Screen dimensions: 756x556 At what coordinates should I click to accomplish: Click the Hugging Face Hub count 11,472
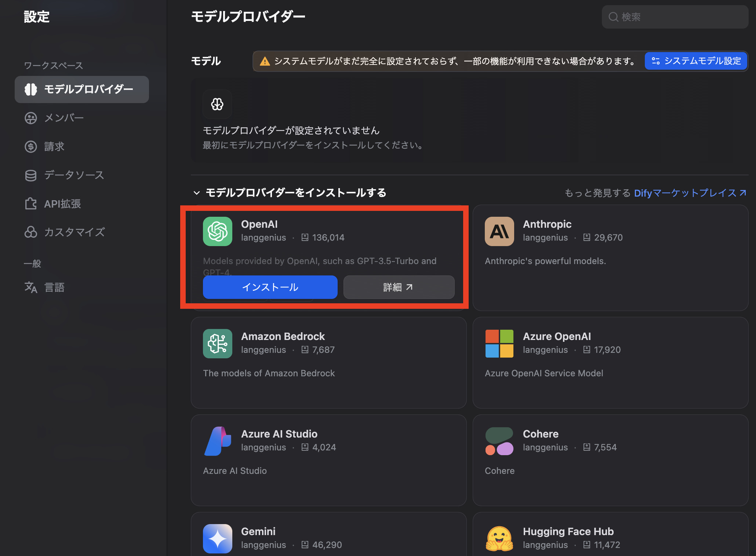[x=607, y=545]
